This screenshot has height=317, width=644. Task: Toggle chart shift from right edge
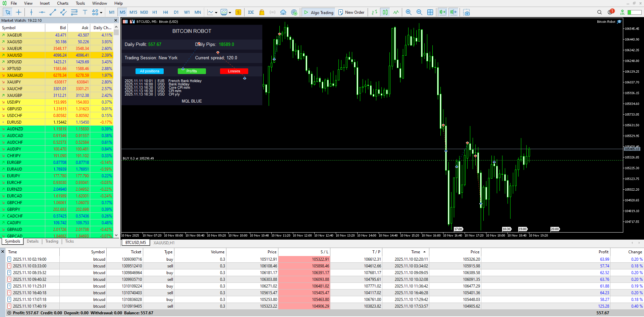tap(453, 12)
